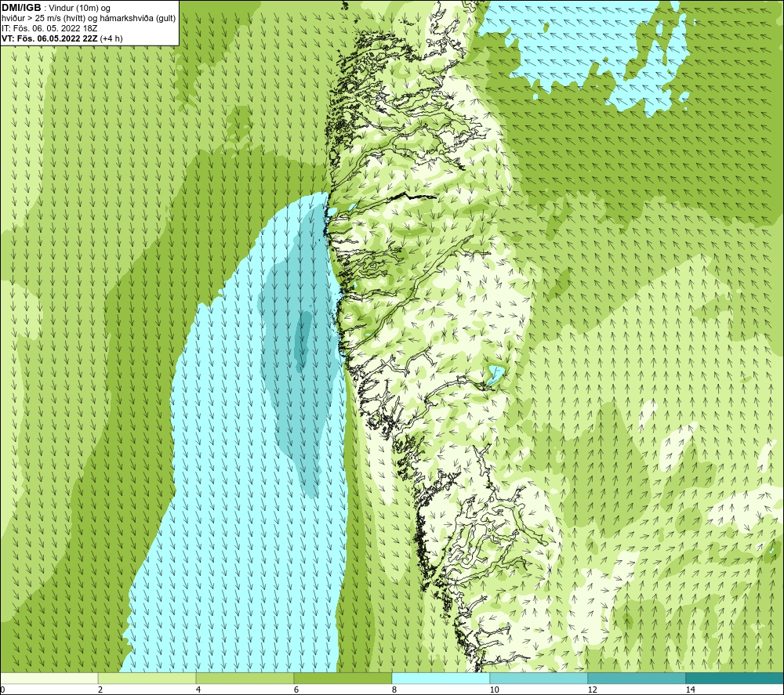Click the 4–6 m/s green swatch
This screenshot has height=695, width=784.
tap(245, 678)
